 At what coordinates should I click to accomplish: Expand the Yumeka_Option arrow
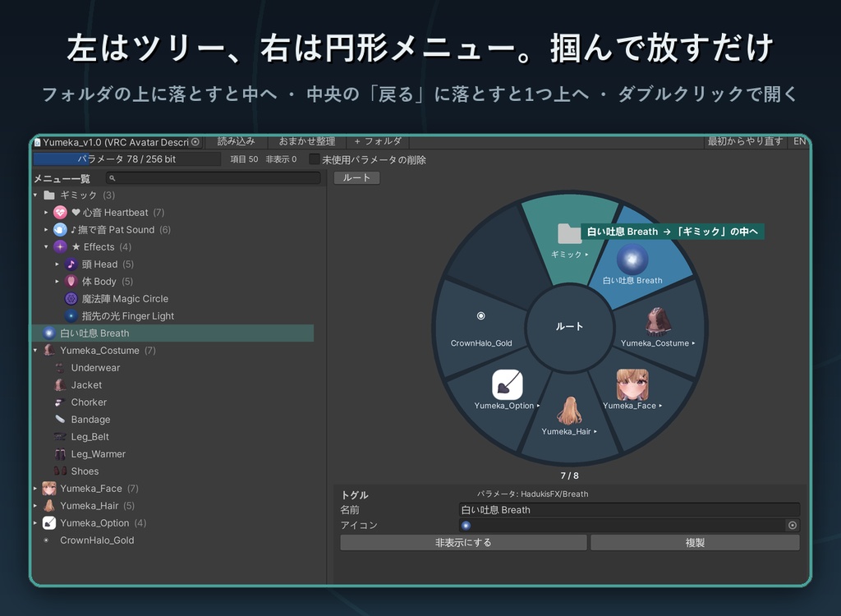tap(35, 522)
